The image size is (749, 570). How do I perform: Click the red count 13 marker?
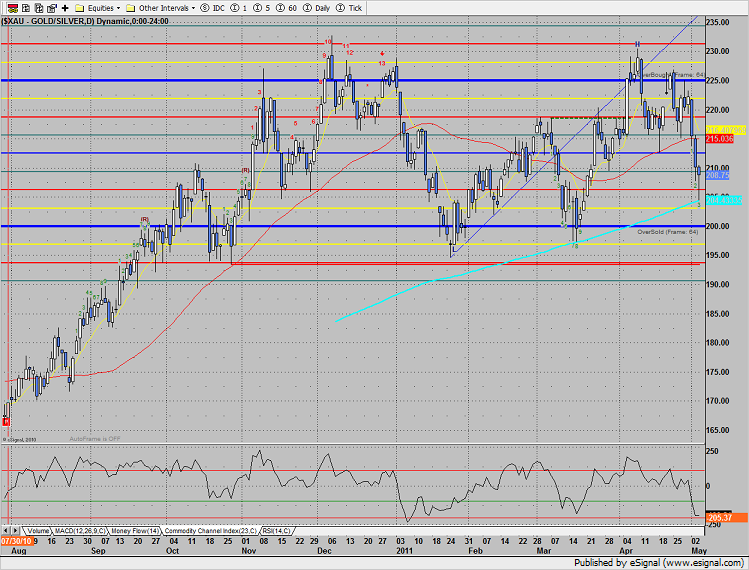point(382,63)
